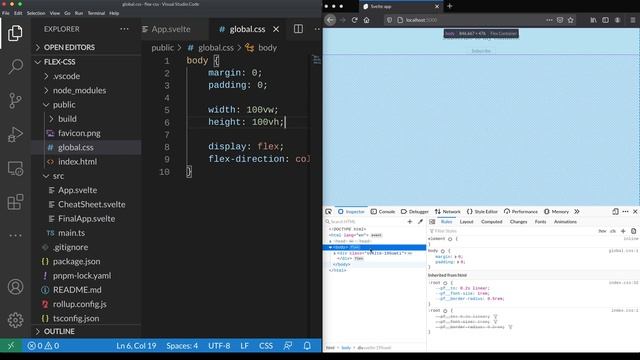Switch to DevTools Console tab
Screen dimensions: 640x360
click(x=383, y=211)
